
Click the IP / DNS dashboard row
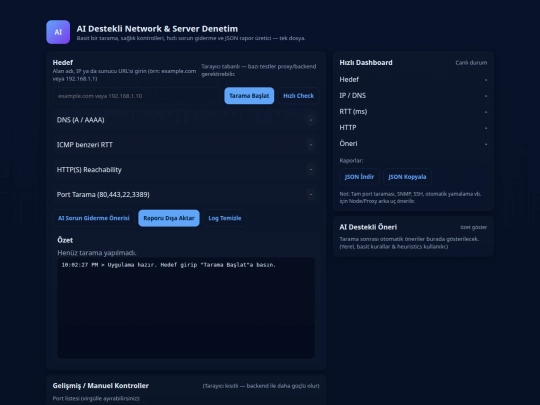point(413,95)
